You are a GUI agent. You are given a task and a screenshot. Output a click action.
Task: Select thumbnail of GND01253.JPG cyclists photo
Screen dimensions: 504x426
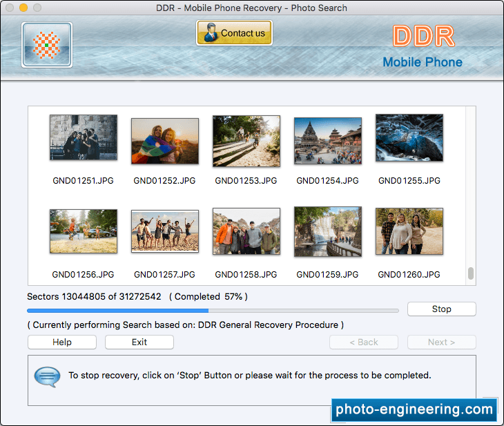click(x=246, y=141)
